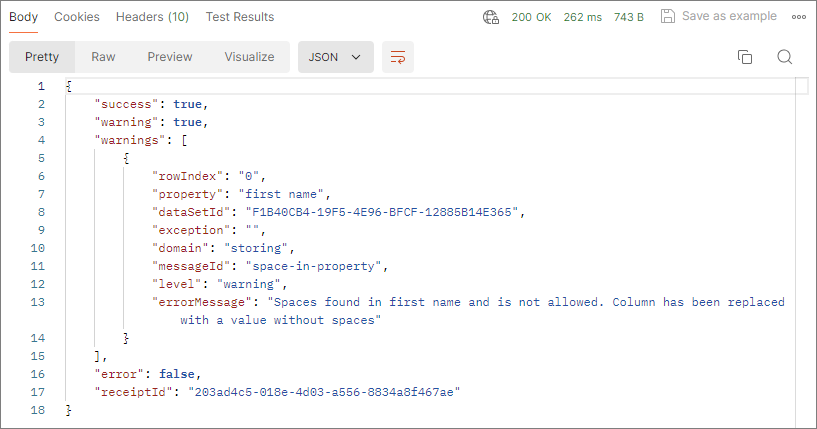Screen dimensions: 817x429
Task: Open the JSON format dropdown
Action: (x=335, y=57)
